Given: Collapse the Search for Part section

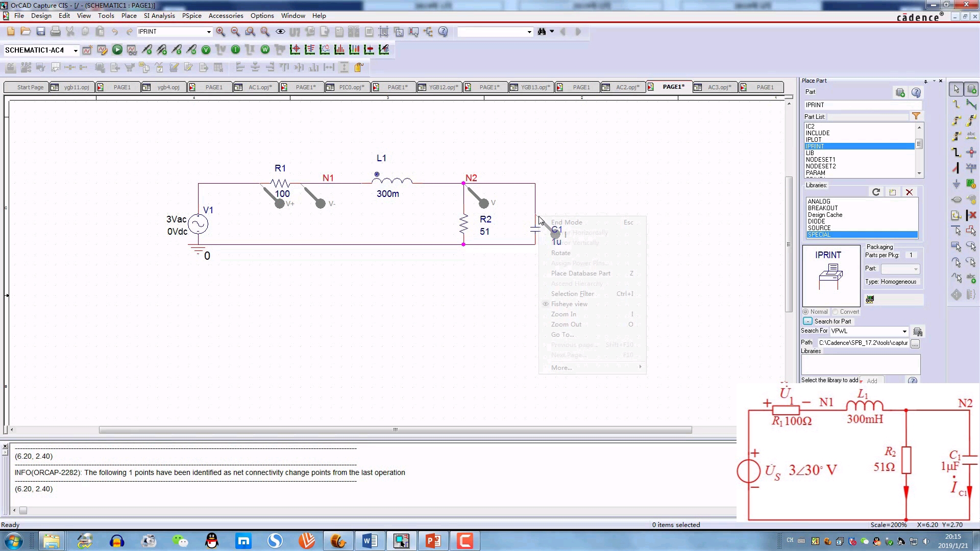Looking at the screenshot, I should pyautogui.click(x=807, y=321).
